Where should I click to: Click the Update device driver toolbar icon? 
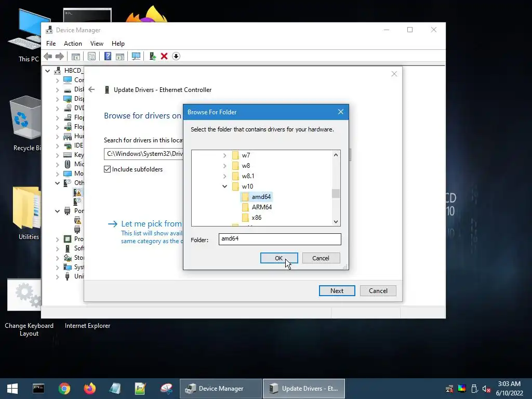tap(152, 56)
